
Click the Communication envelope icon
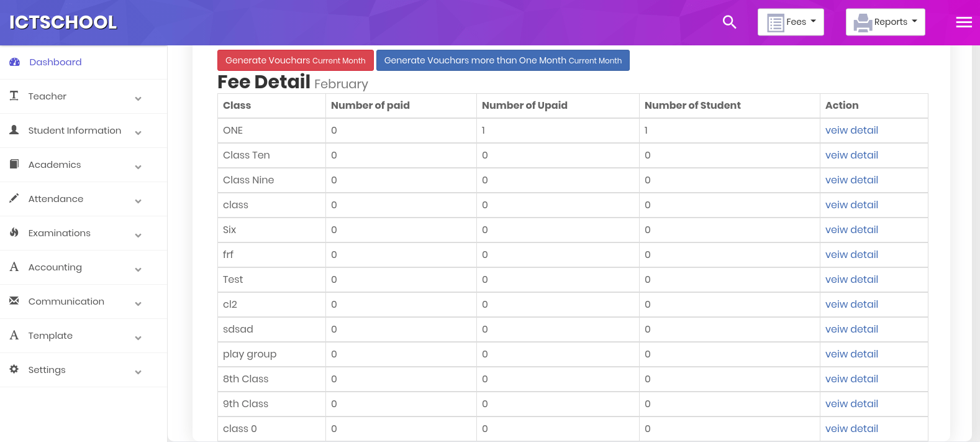[14, 301]
